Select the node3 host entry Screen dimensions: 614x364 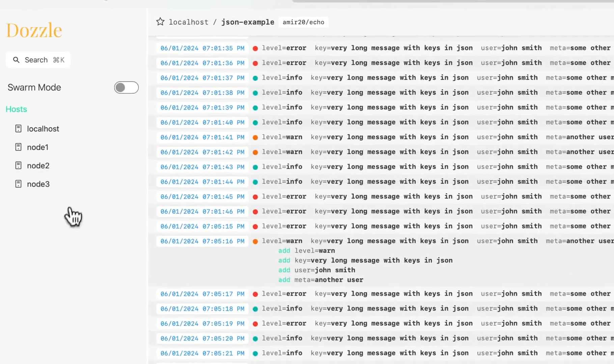[x=38, y=184]
